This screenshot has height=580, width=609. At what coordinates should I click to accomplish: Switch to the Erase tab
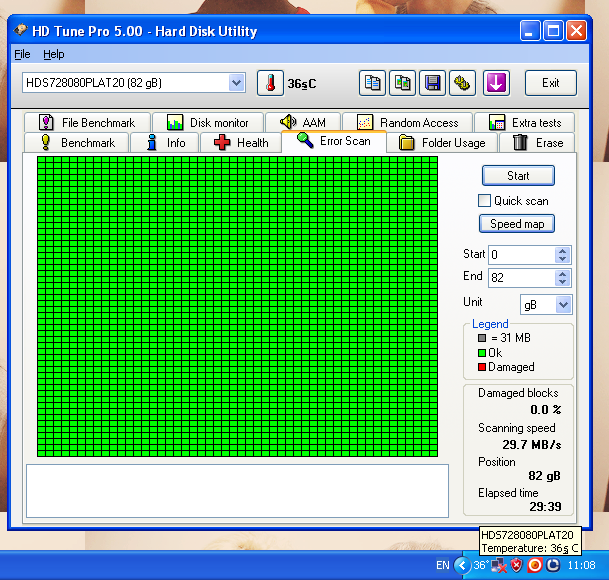537,143
